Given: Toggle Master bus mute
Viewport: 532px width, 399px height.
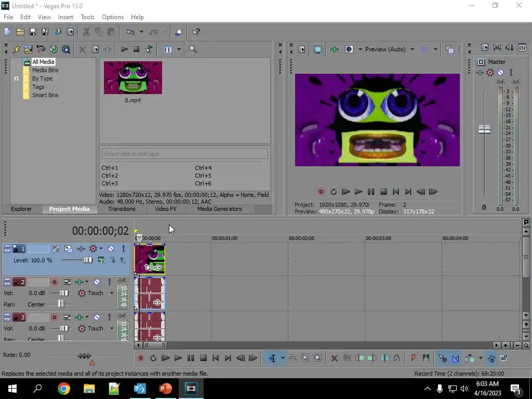Looking at the screenshot, I should click(x=500, y=72).
